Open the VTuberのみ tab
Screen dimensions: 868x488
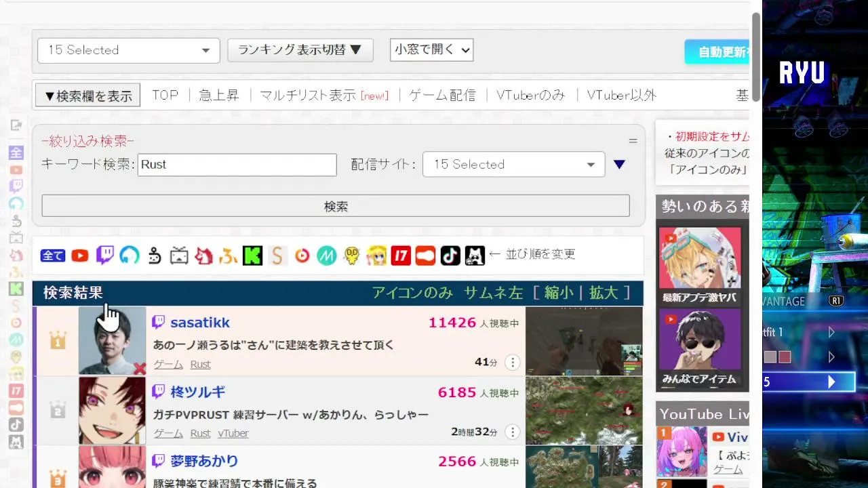point(530,96)
